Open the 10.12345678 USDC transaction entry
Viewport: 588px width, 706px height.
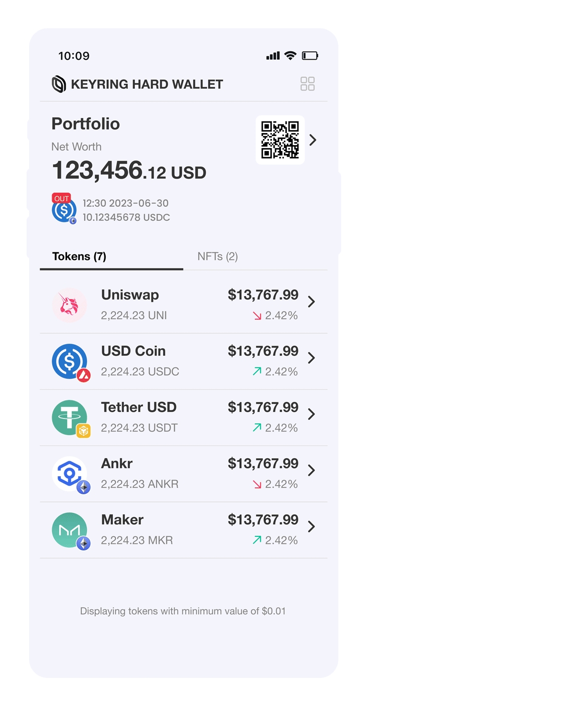(126, 217)
